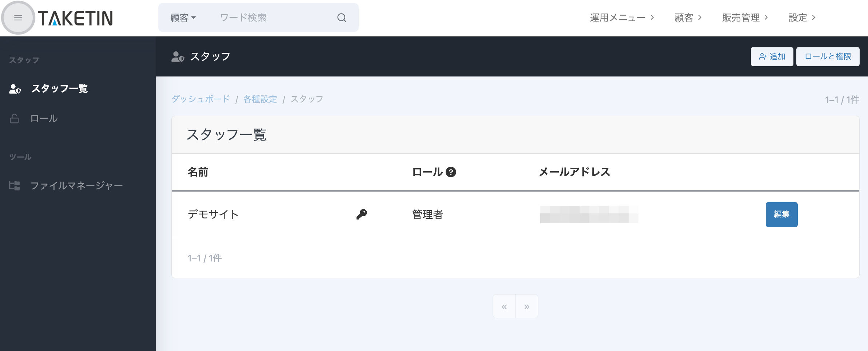Viewport: 868px width, 351px height.
Task: Click the hamburger menu icon
Action: coord(18,18)
